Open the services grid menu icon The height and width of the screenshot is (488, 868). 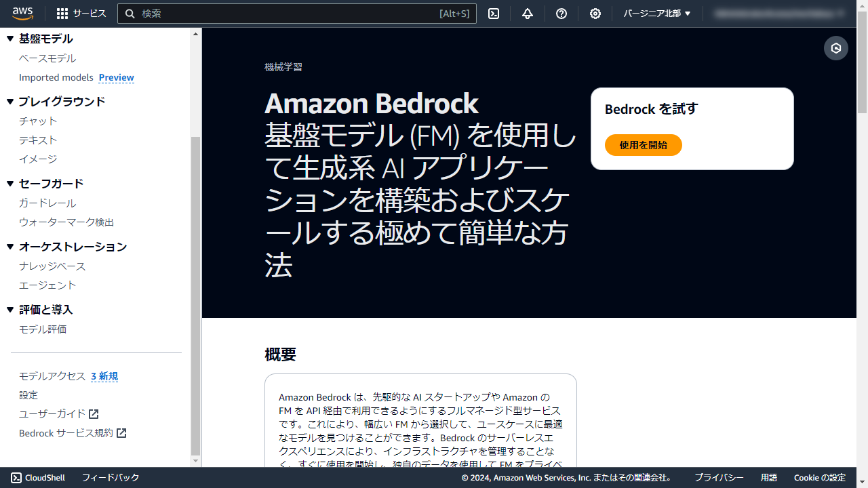click(62, 14)
